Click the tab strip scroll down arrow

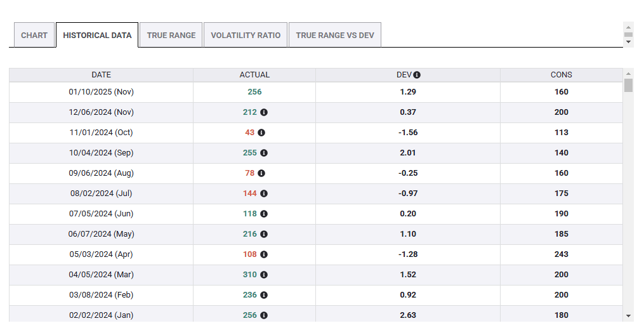[629, 42]
